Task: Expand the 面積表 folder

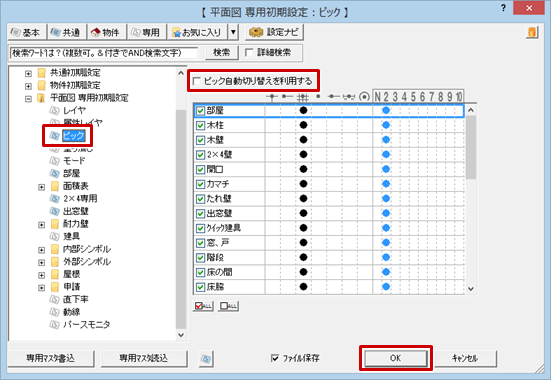Action: [x=41, y=187]
